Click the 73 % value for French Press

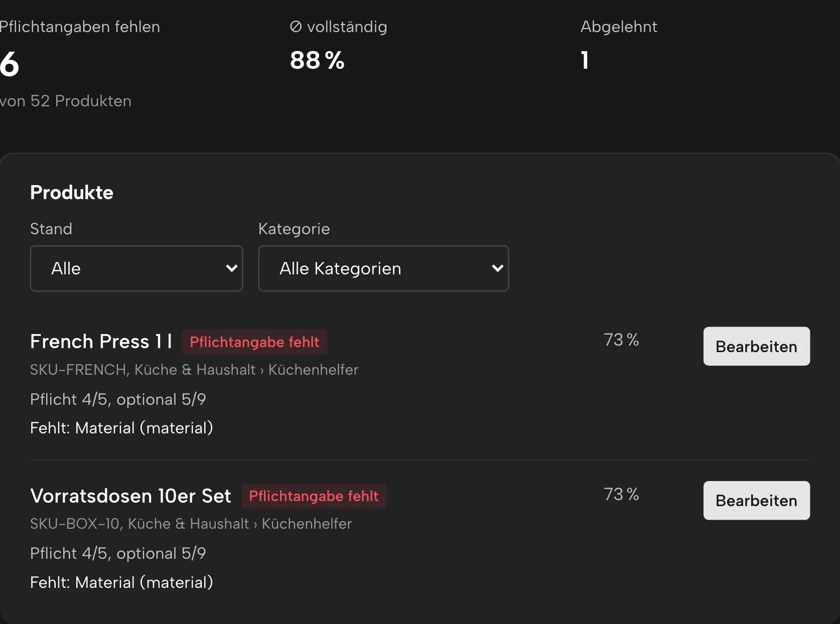coord(621,340)
